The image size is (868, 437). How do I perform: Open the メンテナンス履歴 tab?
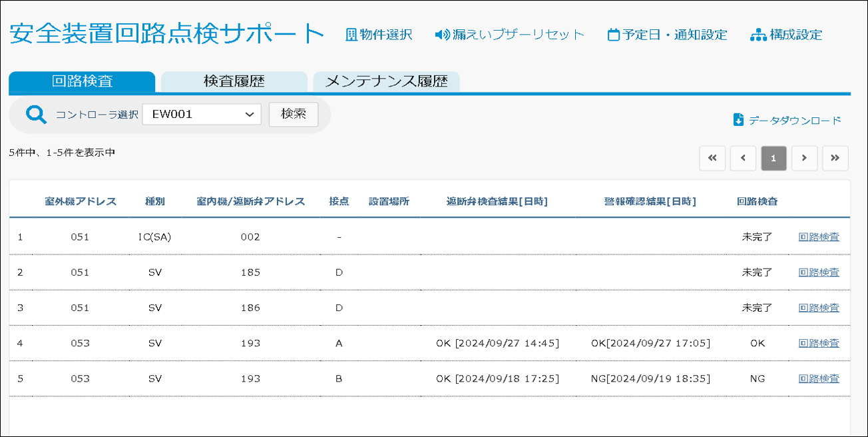pos(386,82)
